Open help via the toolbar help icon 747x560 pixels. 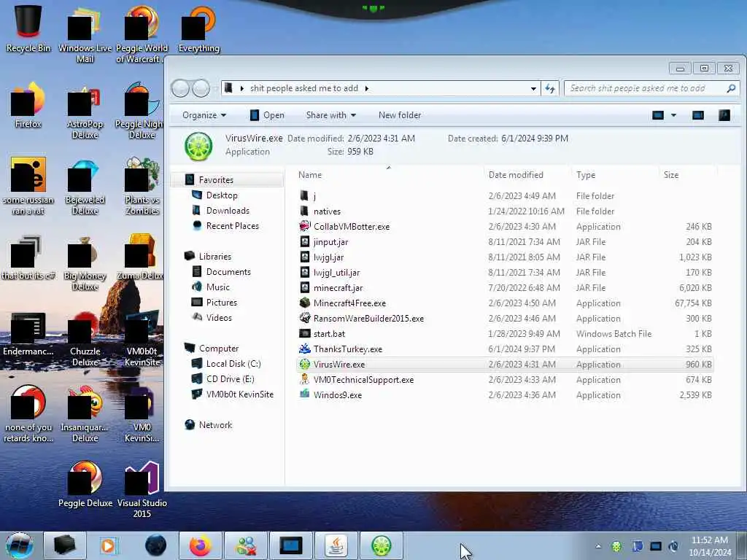tap(724, 115)
